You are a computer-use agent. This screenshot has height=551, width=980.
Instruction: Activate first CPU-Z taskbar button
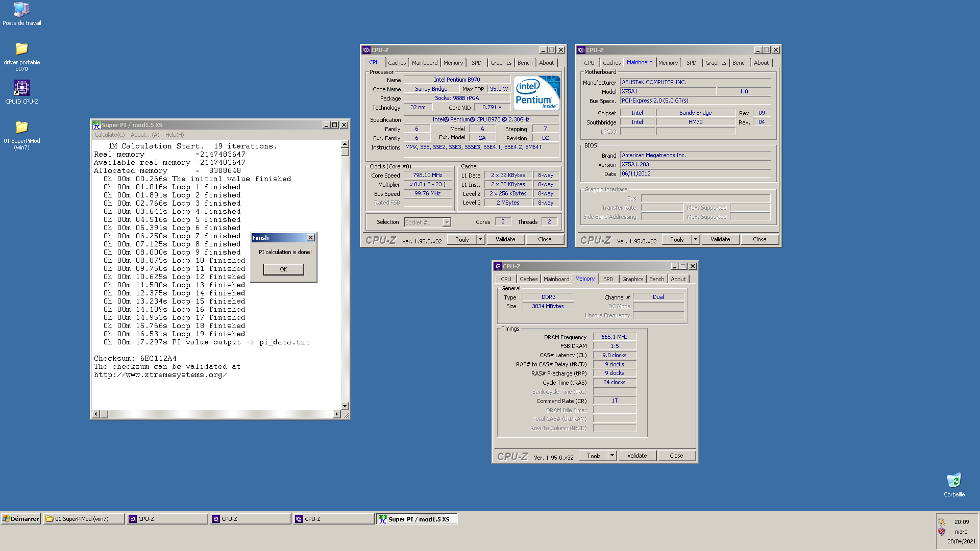point(167,519)
